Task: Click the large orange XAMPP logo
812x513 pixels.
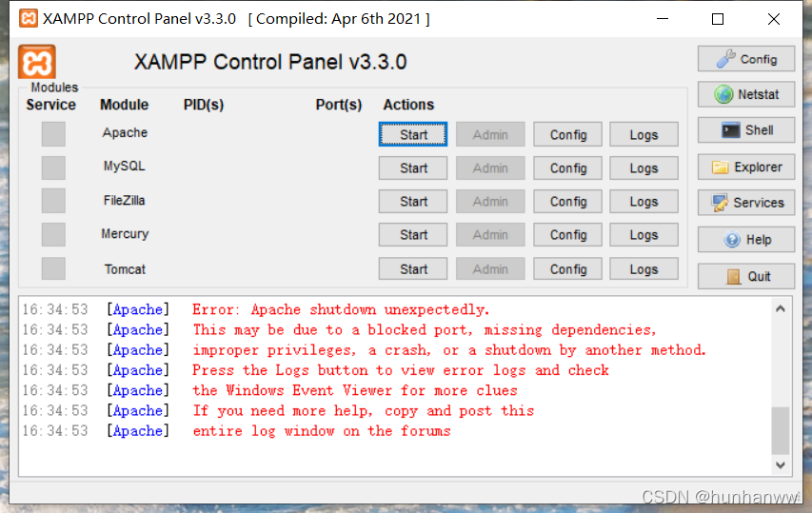Action: tap(37, 62)
